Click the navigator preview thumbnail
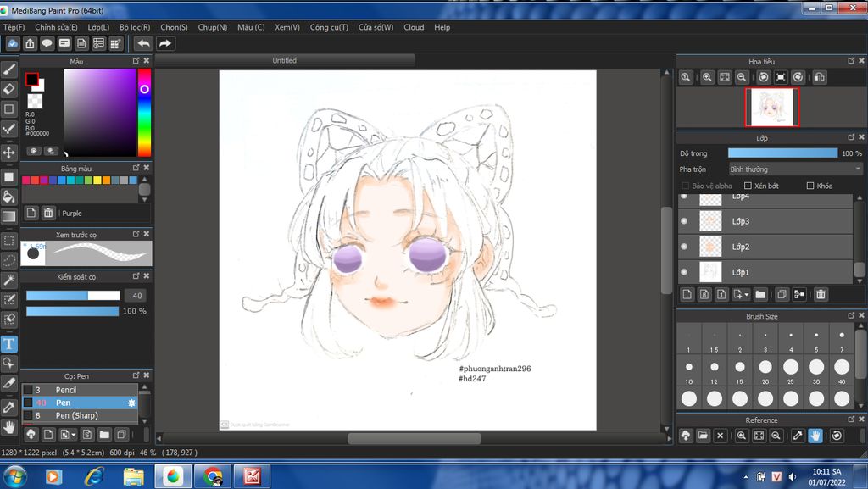The height and width of the screenshot is (489, 868). [771, 108]
